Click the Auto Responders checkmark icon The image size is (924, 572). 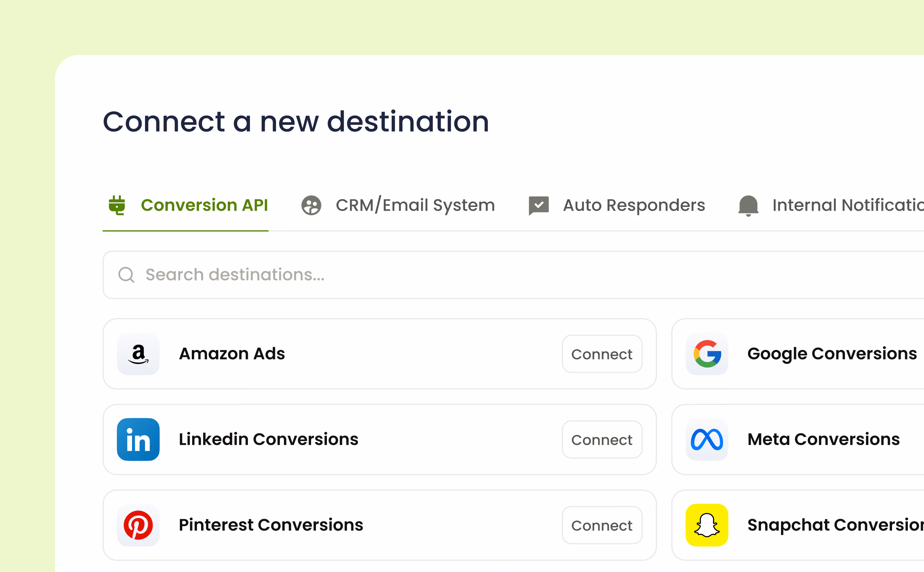[539, 206]
